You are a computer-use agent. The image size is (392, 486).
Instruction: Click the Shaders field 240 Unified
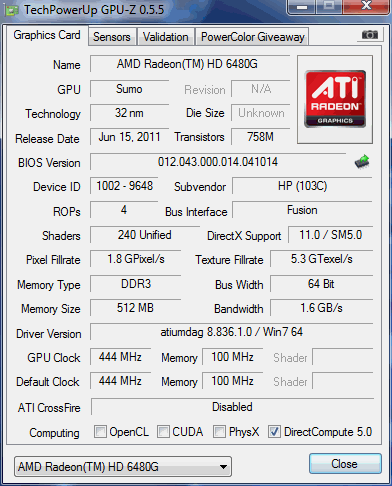tap(145, 235)
